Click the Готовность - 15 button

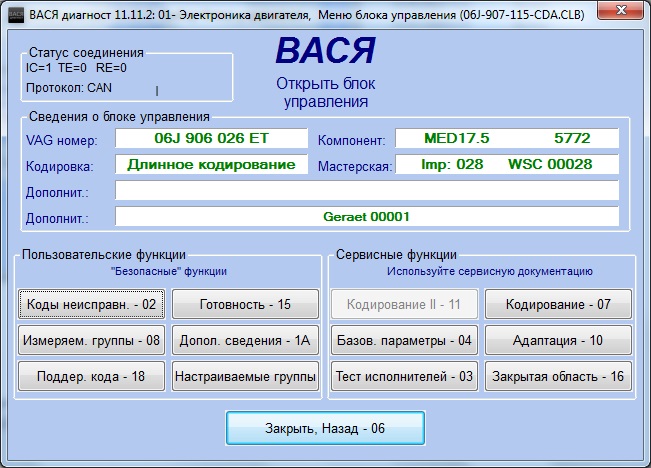(x=245, y=304)
